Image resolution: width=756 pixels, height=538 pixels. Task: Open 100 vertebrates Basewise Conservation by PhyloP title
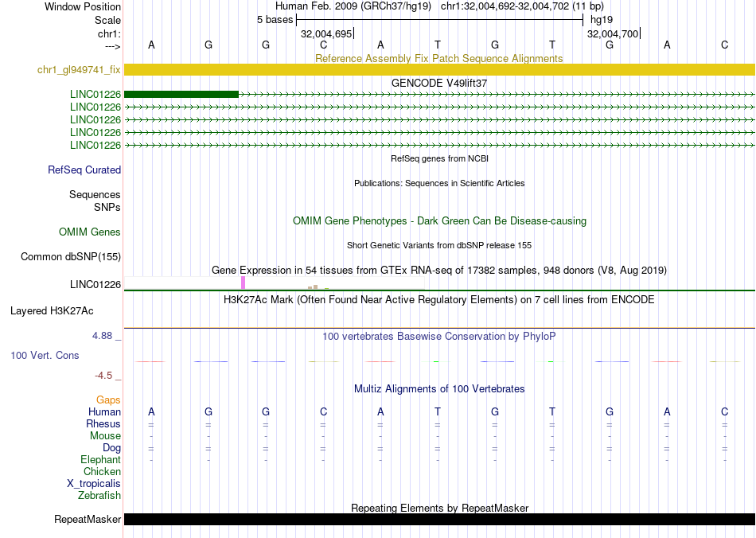click(x=439, y=337)
